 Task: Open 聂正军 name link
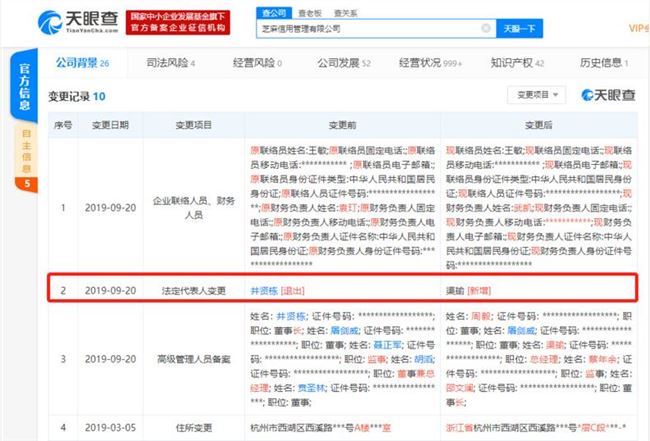coord(387,345)
